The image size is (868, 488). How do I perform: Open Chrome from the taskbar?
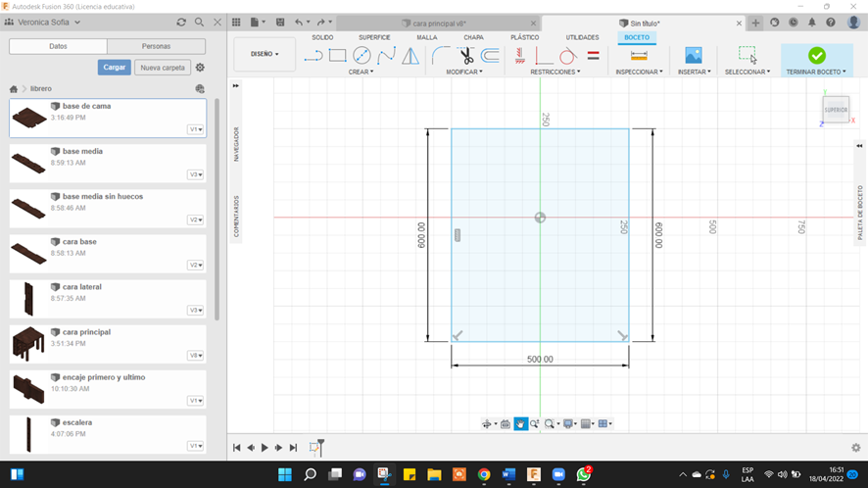[x=484, y=474]
